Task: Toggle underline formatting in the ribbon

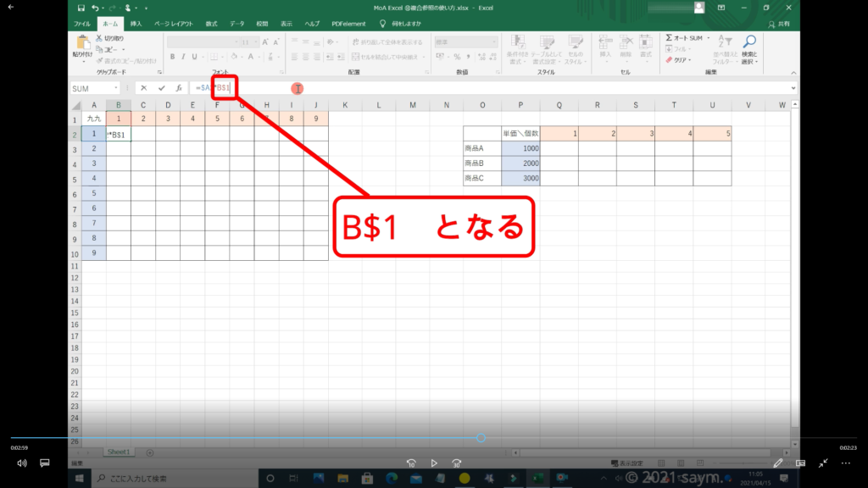Action: (194, 57)
